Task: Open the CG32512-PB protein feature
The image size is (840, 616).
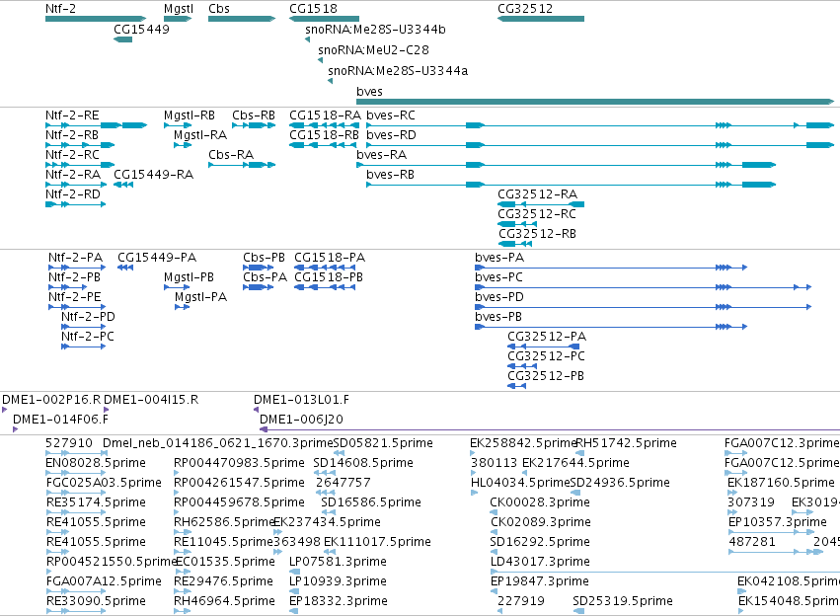Action: [517, 386]
